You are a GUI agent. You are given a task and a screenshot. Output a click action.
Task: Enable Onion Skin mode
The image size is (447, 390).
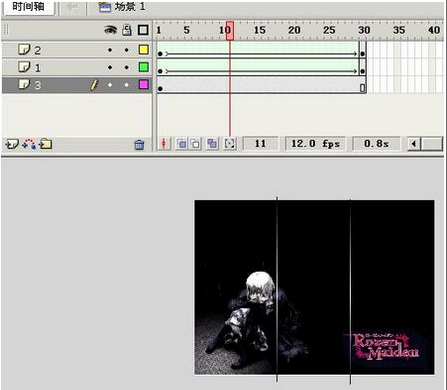(x=181, y=144)
